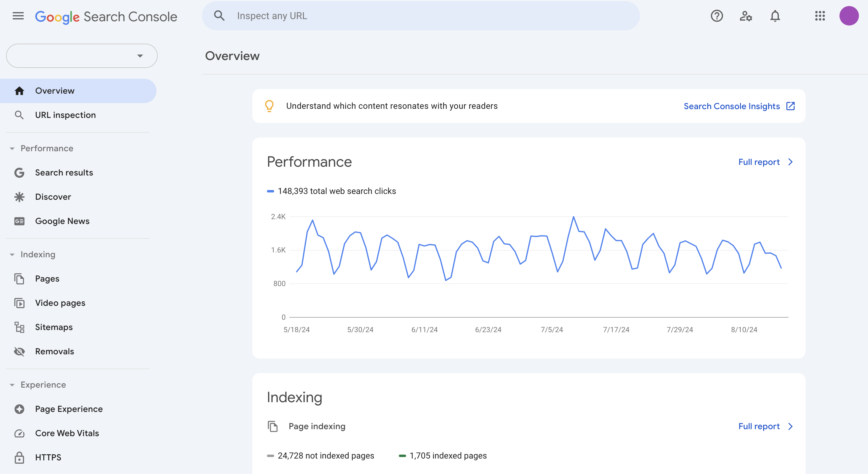The height and width of the screenshot is (474, 868).
Task: Click the Core Web Vitals gauge icon
Action: [19, 433]
